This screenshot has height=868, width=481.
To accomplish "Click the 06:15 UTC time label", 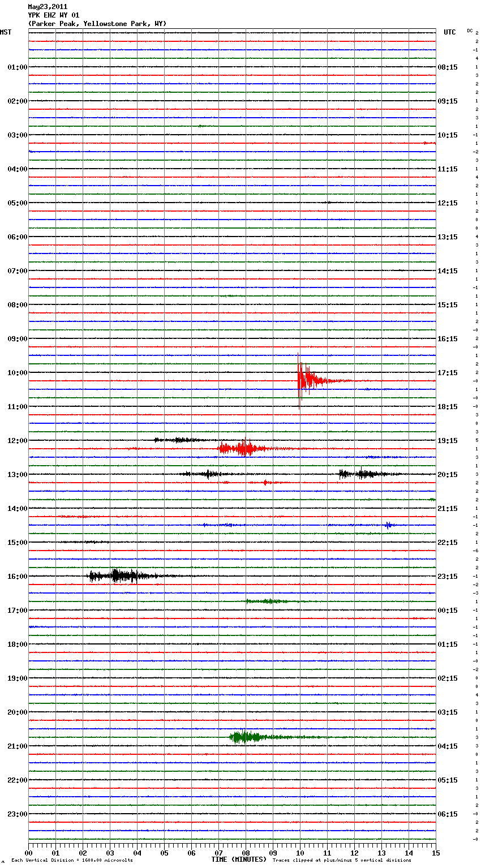I will pos(448,814).
